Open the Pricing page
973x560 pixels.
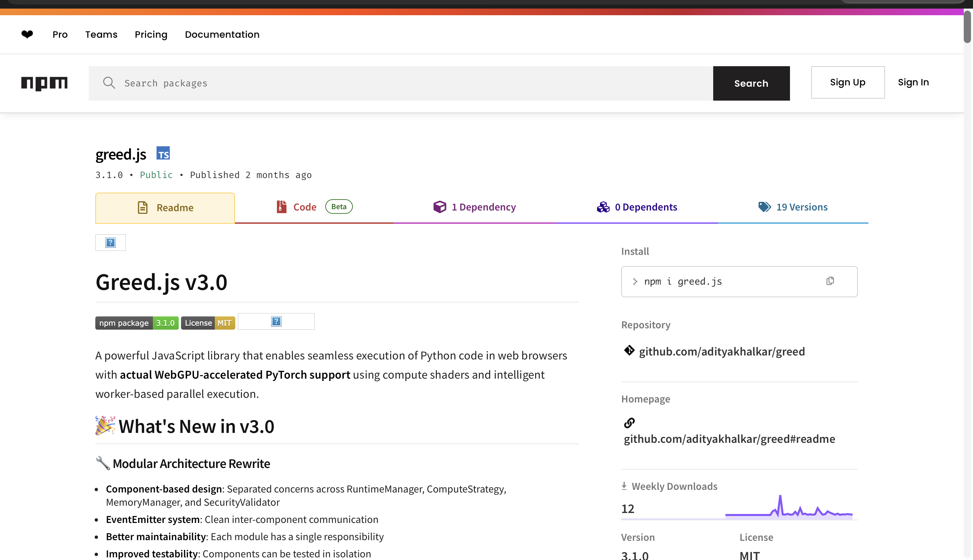[151, 34]
